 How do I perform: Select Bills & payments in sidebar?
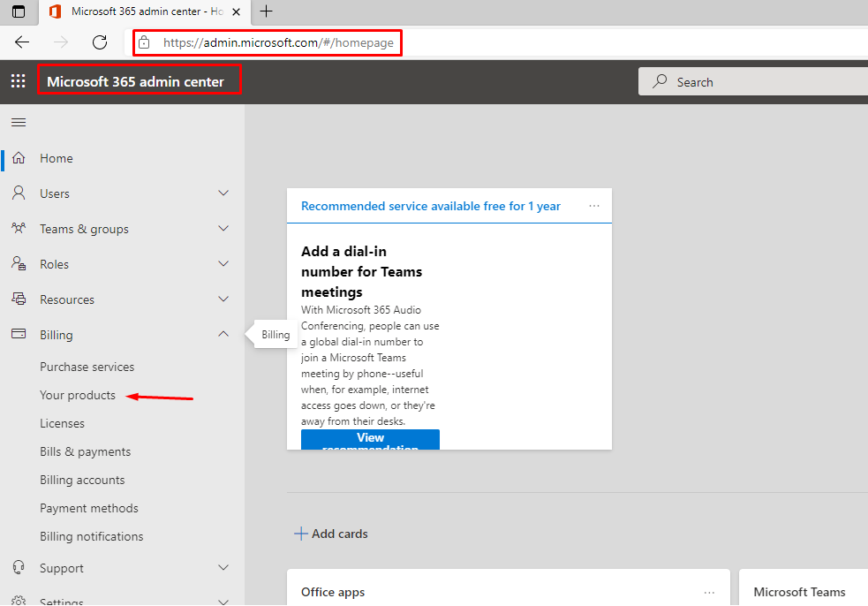coord(85,451)
